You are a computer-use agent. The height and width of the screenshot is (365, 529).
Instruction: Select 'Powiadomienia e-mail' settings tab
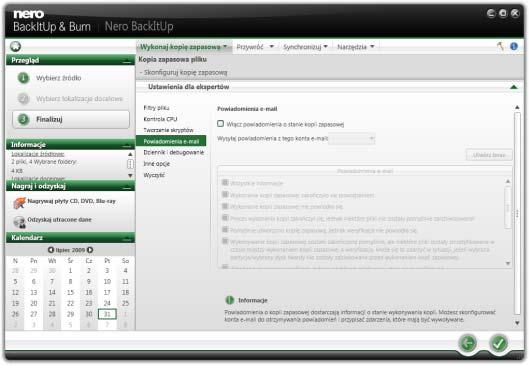[171, 141]
